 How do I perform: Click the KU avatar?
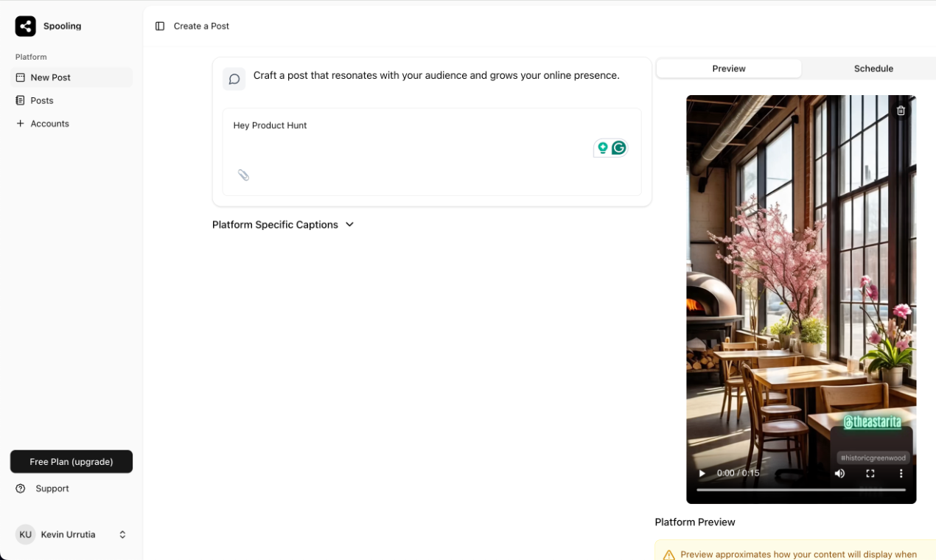pyautogui.click(x=26, y=535)
